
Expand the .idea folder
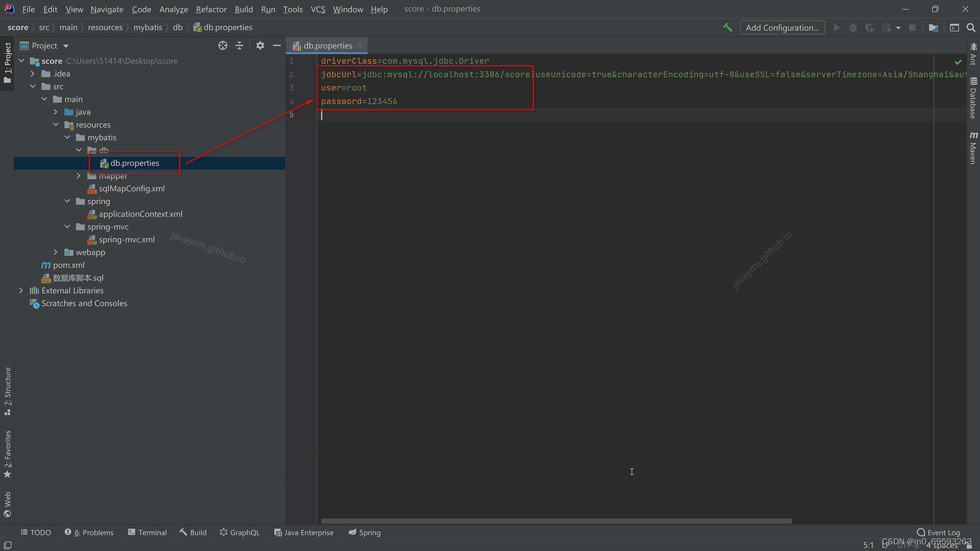(x=33, y=73)
